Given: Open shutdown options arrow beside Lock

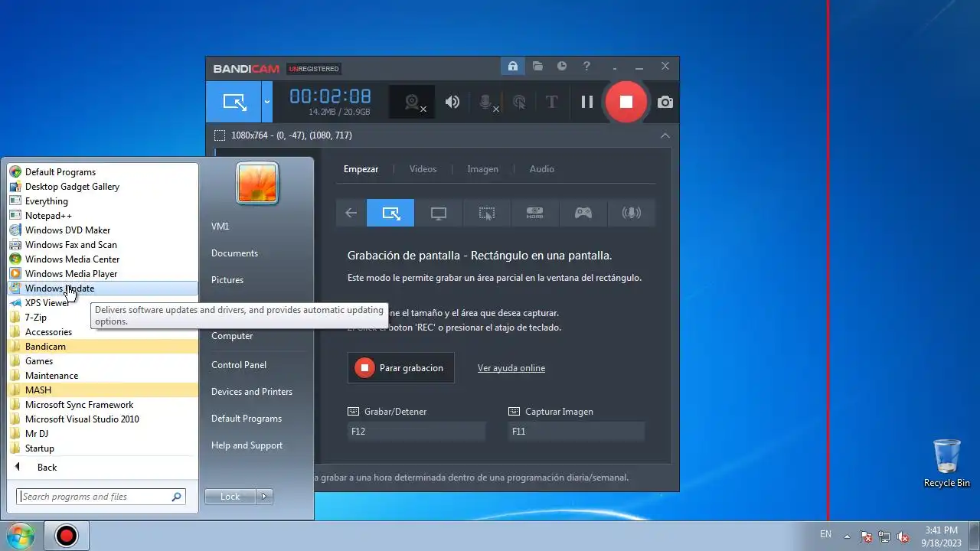Looking at the screenshot, I should (x=264, y=497).
